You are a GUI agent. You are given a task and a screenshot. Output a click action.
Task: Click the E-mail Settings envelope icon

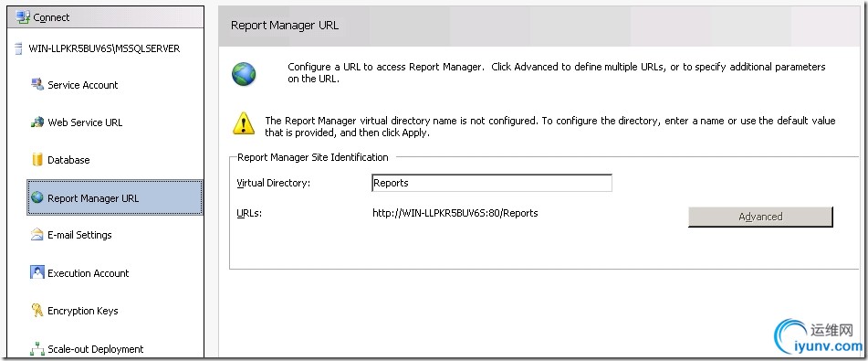pos(37,235)
